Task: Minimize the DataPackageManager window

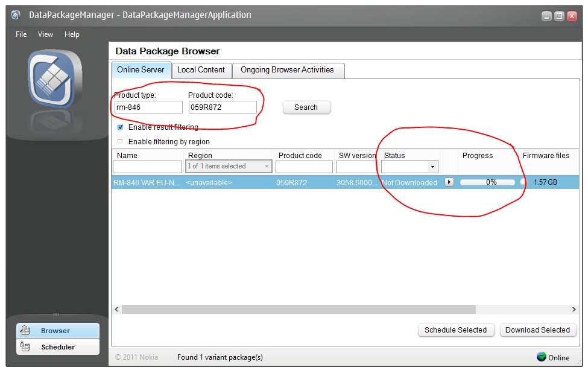Action: pos(546,16)
